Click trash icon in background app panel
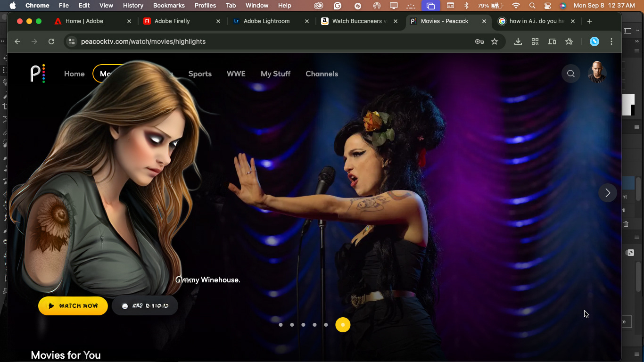This screenshot has width=644, height=362. tap(626, 224)
